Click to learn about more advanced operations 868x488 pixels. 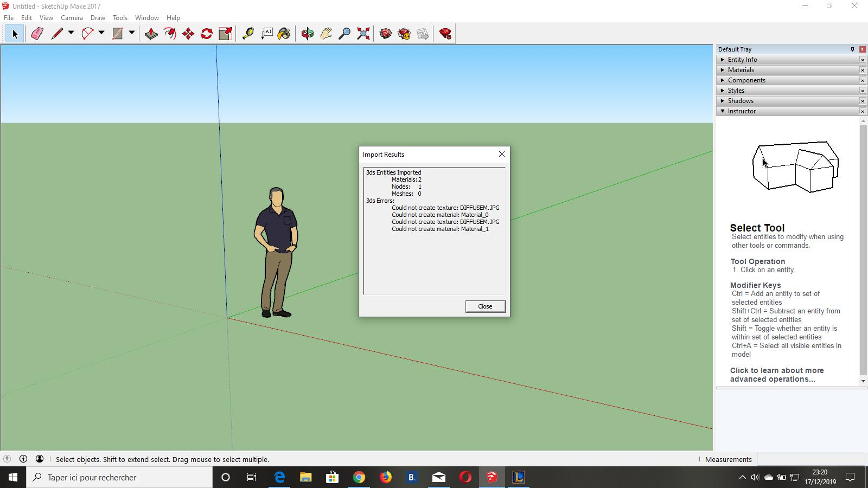[x=777, y=375]
